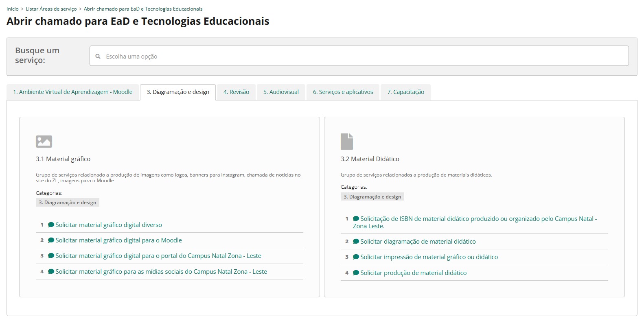Viewport: 644px width, 325px height.
Task: Click speech bubble icon beside Solicitação de ISBN
Action: point(356,219)
